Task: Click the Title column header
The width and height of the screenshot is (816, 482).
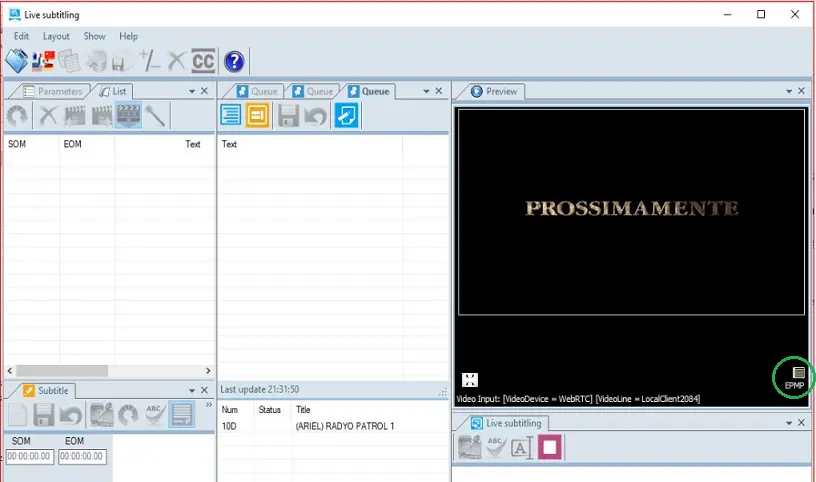Action: 305,410
